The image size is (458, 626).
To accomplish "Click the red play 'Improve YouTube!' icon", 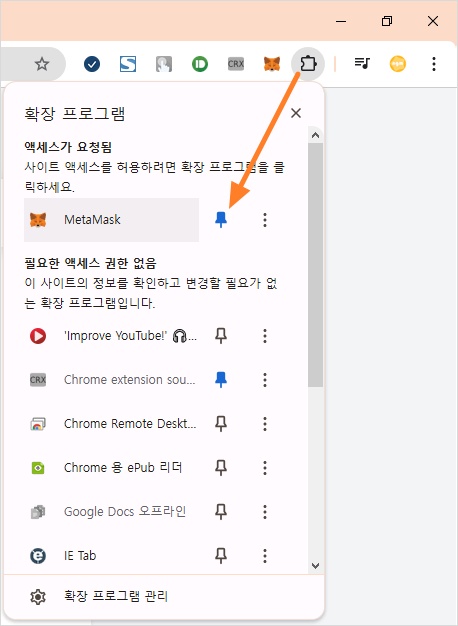I will [38, 336].
